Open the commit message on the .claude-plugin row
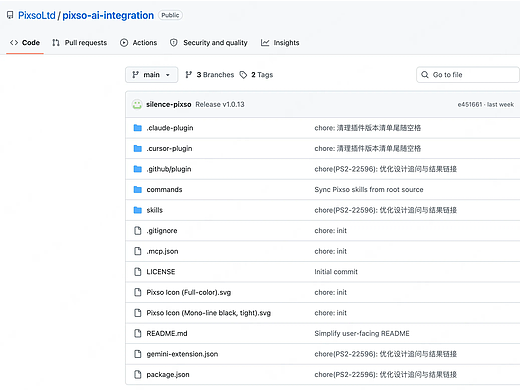 368,128
